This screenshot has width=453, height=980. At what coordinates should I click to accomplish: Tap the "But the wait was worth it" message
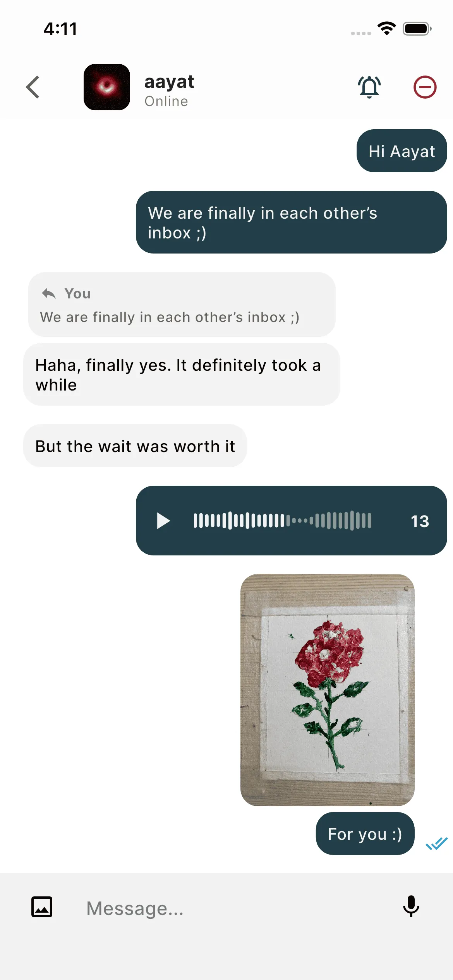[135, 446]
